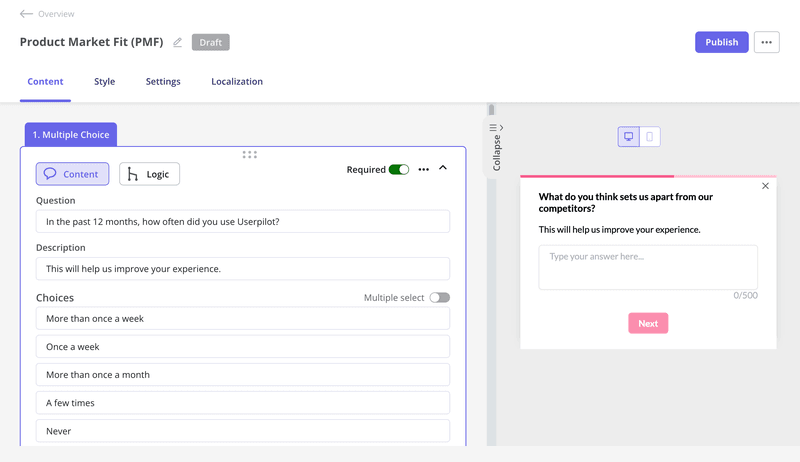The width and height of the screenshot is (800, 462).
Task: Click the 'Choices' section heading
Action: click(x=55, y=298)
